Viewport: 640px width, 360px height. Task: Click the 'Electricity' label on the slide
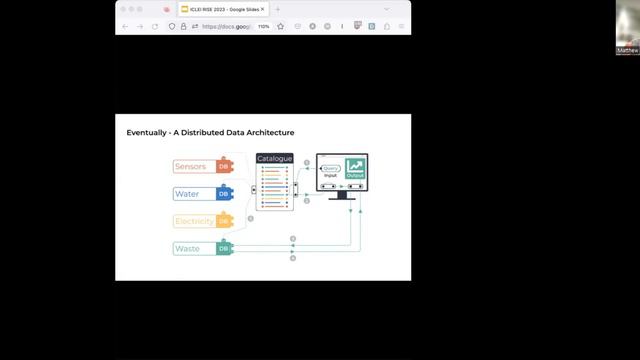coord(194,221)
